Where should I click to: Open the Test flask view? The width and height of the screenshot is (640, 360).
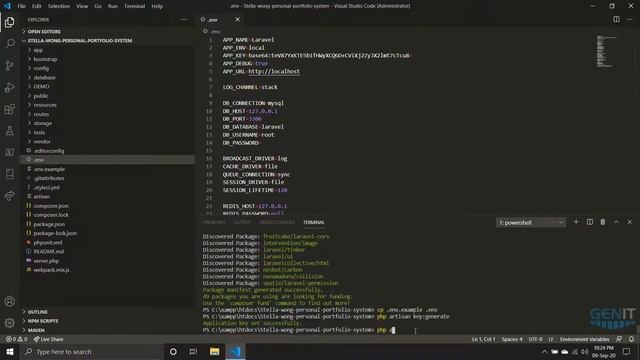(x=9, y=131)
